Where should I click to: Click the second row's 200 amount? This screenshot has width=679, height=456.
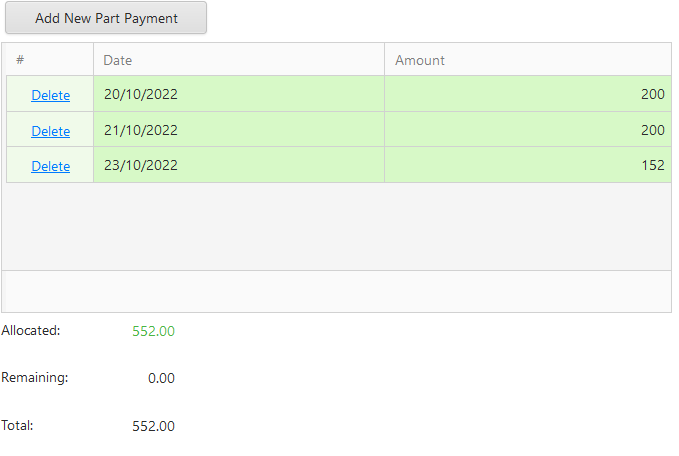pyautogui.click(x=652, y=130)
